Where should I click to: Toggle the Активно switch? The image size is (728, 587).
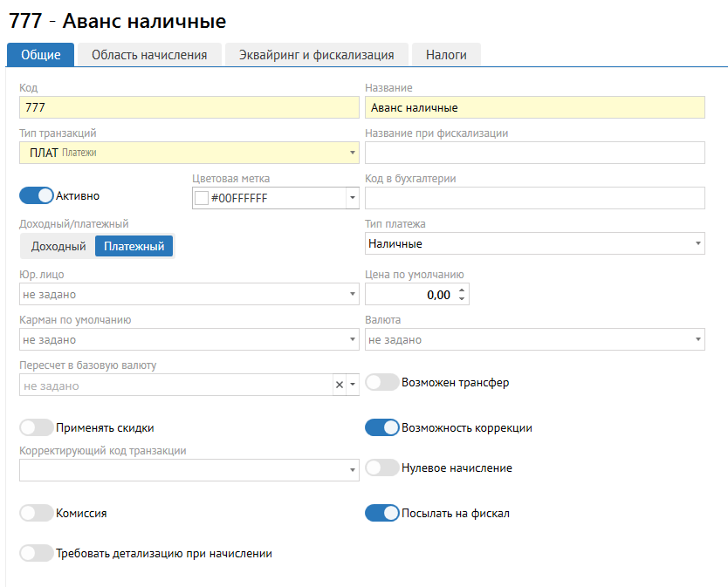(37, 195)
